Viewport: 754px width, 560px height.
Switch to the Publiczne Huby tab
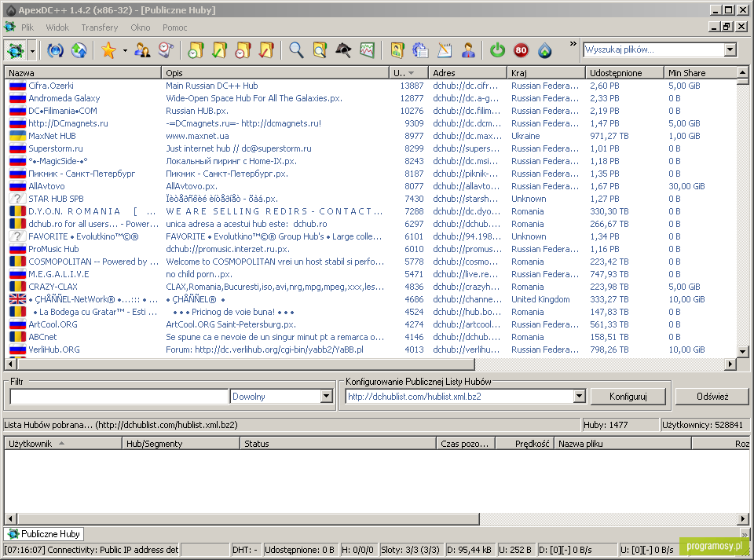(x=44, y=533)
